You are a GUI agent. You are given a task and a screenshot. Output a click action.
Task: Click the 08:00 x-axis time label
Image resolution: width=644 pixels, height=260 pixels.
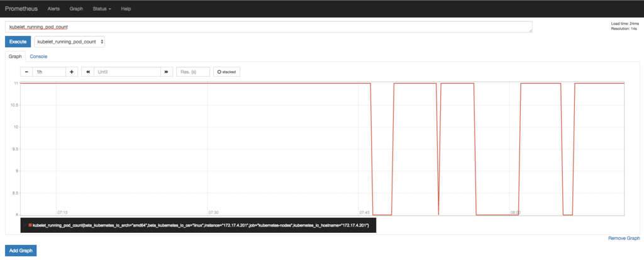point(516,212)
